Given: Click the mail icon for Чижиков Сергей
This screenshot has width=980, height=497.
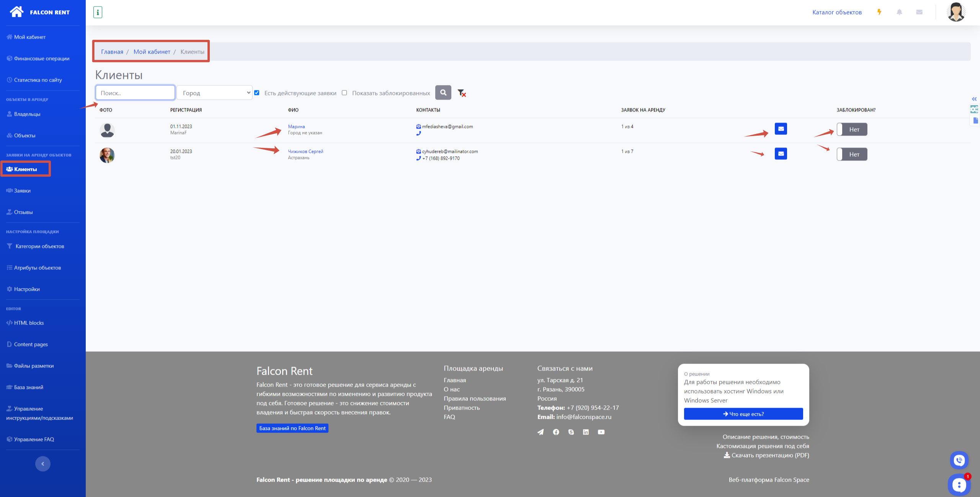Looking at the screenshot, I should click(781, 154).
